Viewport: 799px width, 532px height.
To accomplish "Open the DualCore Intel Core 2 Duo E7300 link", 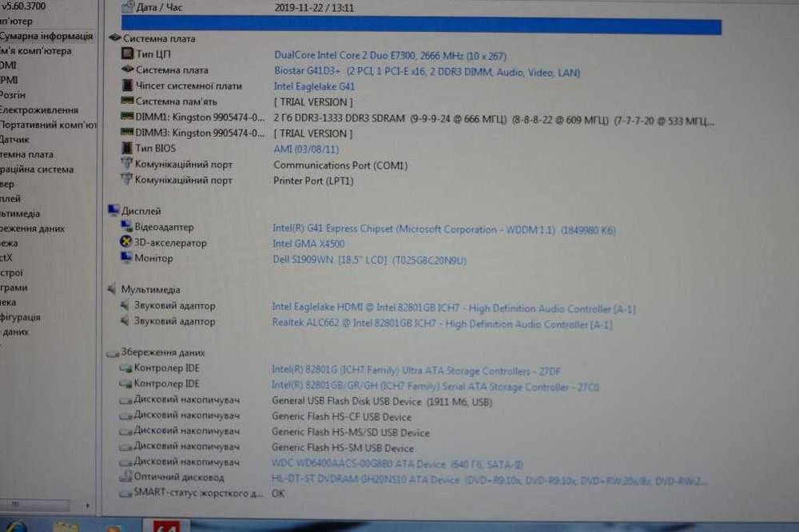I will coord(390,56).
